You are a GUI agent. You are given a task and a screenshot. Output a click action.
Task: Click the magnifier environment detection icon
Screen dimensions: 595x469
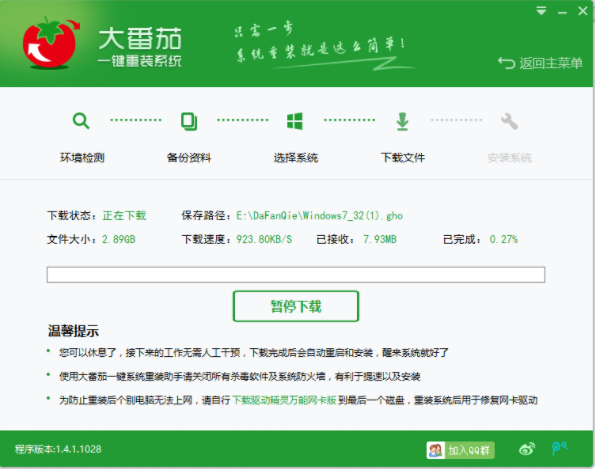click(81, 121)
